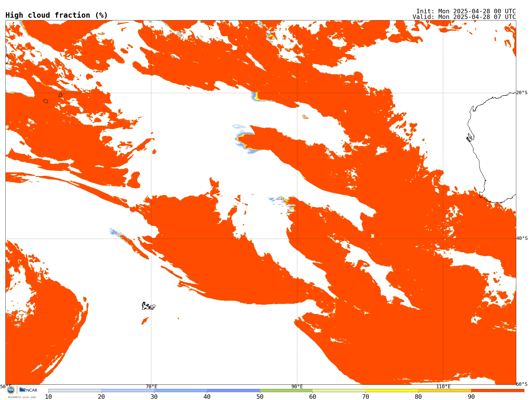Click the 70-80 bright yellow colorbar segment
Image resolution: width=532 pixels, height=400 pixels.
392,391
